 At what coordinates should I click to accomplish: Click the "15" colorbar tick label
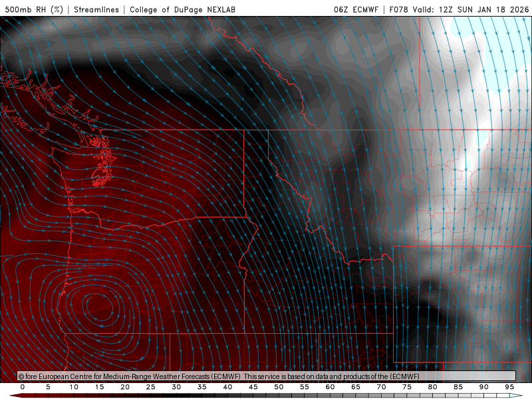coord(99,387)
